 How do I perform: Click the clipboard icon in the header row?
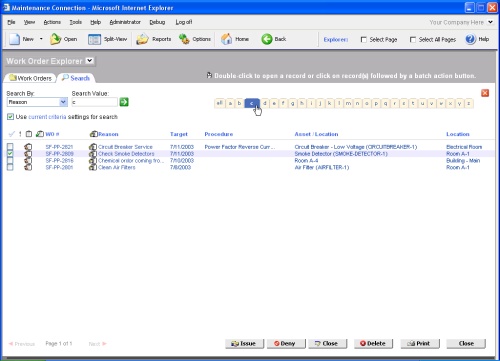[x=29, y=134]
